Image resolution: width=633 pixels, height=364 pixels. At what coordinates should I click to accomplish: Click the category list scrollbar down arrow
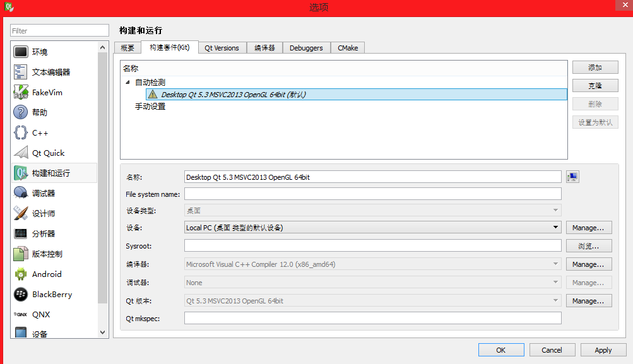102,332
